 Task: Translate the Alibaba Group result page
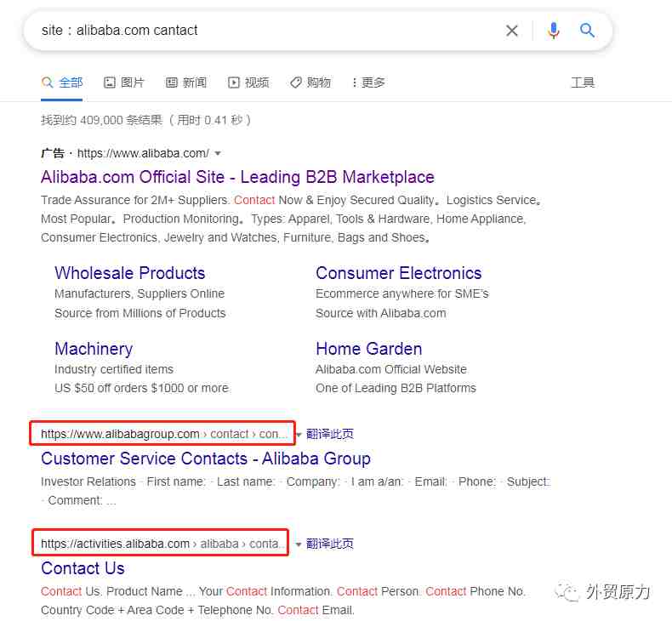click(x=329, y=434)
